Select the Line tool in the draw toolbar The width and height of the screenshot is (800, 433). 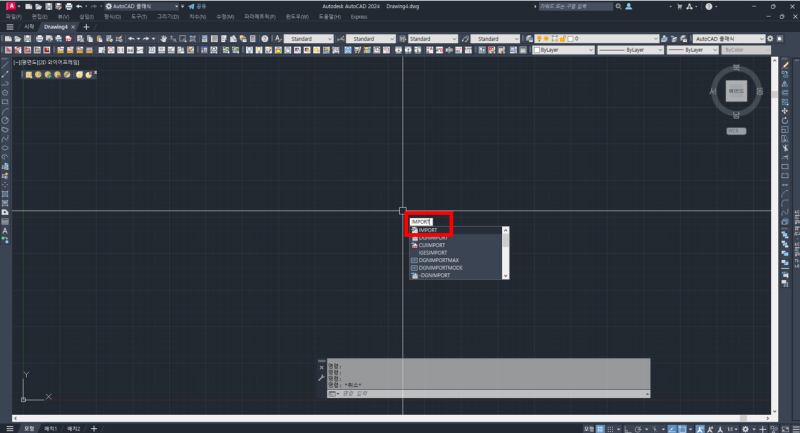(5, 65)
